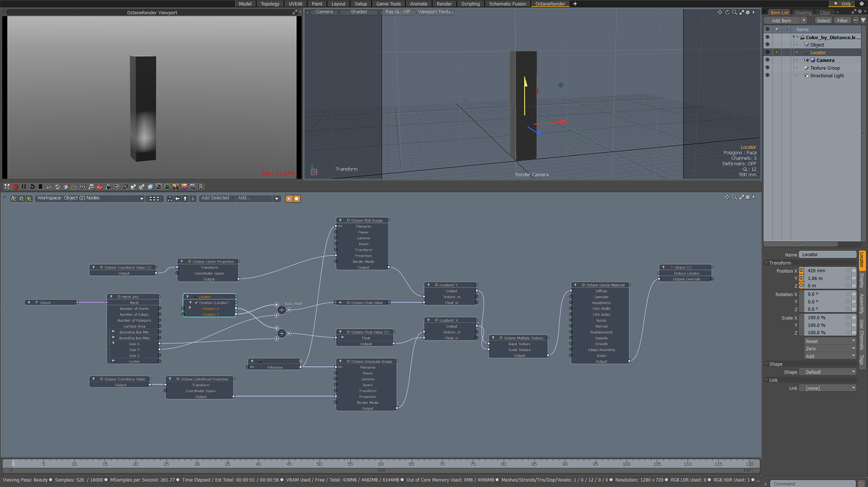This screenshot has height=487, width=868.
Task: Open the Octane console terminal icon
Action: point(159,186)
